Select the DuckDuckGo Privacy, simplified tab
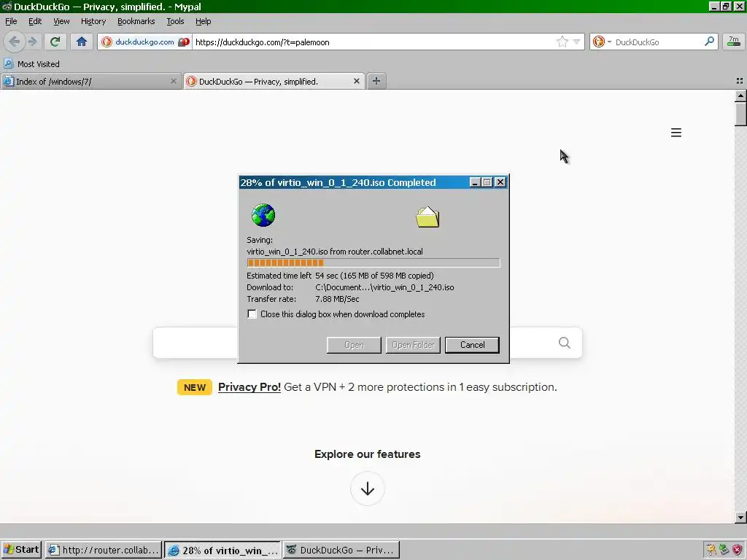This screenshot has height=560, width=747. [267, 82]
